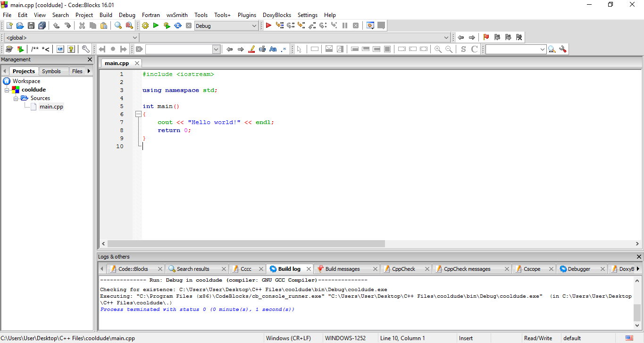The image size is (644, 343).
Task: Step into function with the debugger icon
Action: coord(301,25)
